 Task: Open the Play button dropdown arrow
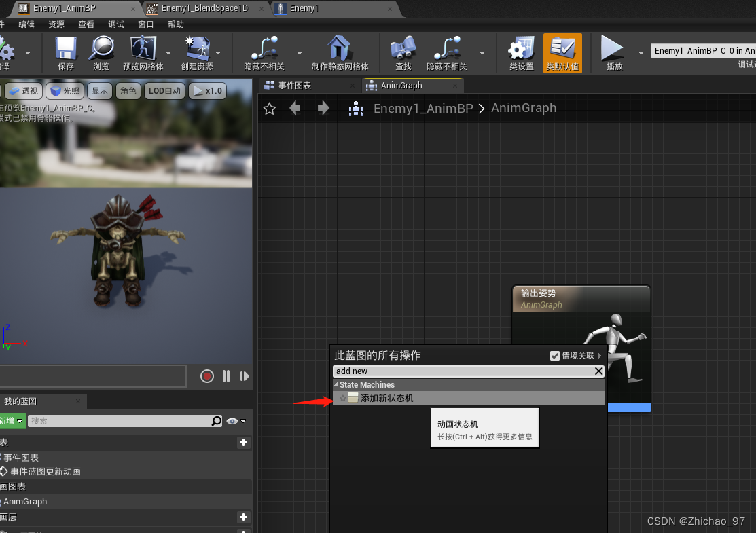tap(641, 51)
